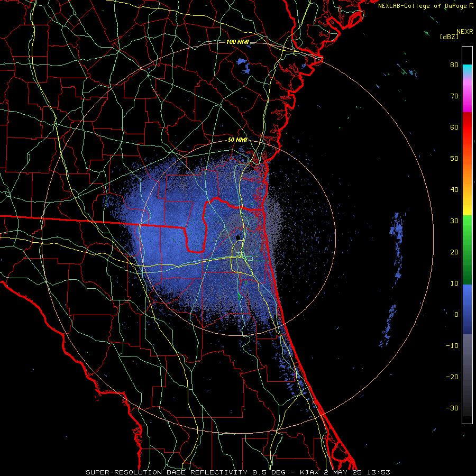The image size is (476, 476).
Task: Click the Super-Resolution Base Reflectivity caption
Action: pyautogui.click(x=167, y=472)
